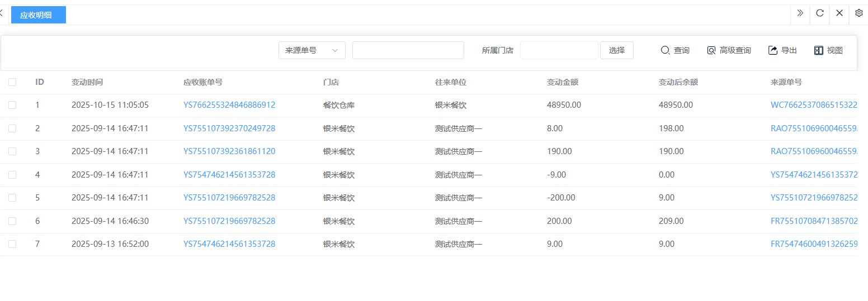This screenshot has height=301, width=868.
Task: Open 高级查询 advanced search icon
Action: (711, 50)
